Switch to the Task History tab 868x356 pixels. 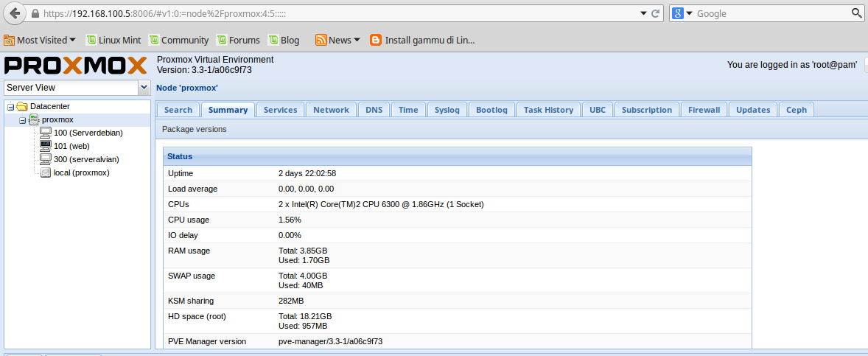[x=549, y=110]
